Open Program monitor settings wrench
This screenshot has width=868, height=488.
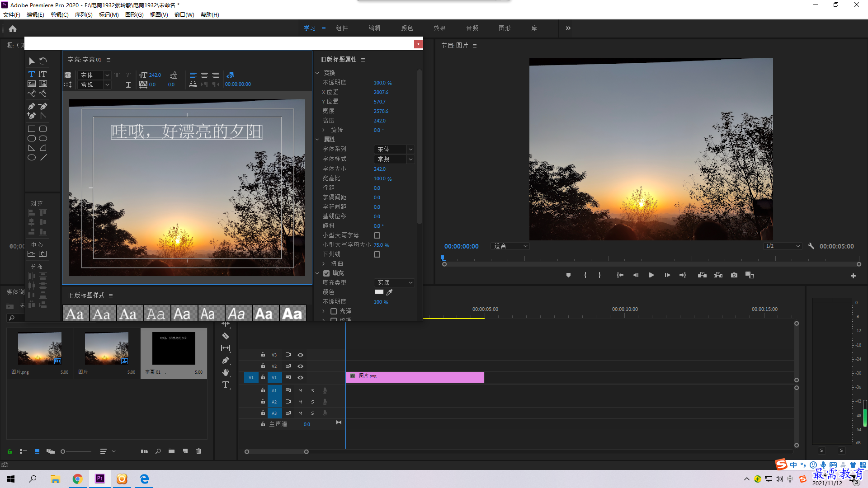click(x=811, y=246)
